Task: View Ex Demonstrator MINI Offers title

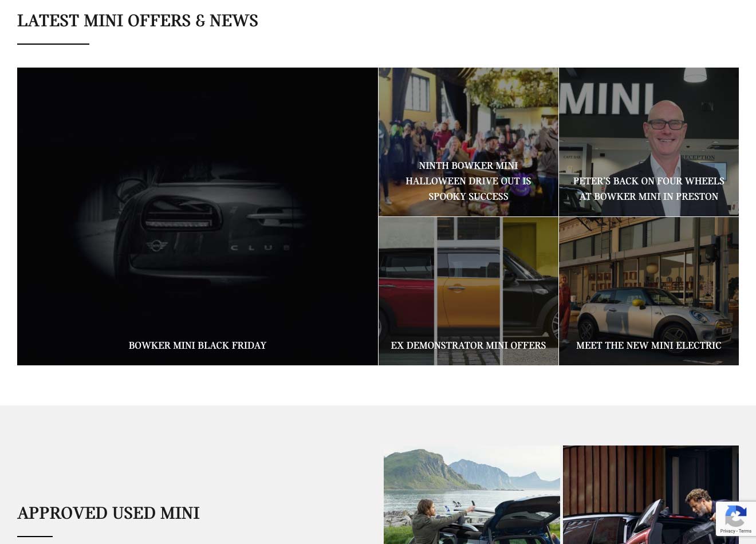Action: pyautogui.click(x=468, y=345)
